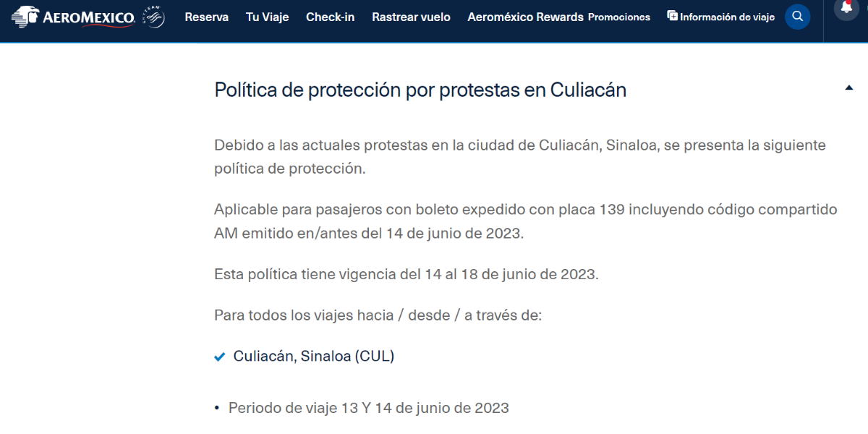Screen dimensions: 868x434
Task: Open the Tu Viaje menu
Action: 267,17
